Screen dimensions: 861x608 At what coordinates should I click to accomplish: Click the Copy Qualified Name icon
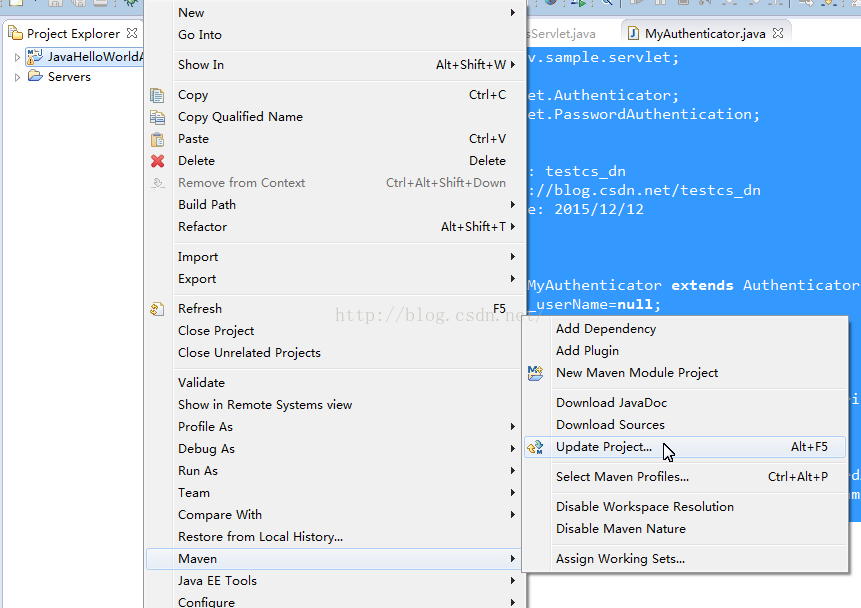point(157,117)
